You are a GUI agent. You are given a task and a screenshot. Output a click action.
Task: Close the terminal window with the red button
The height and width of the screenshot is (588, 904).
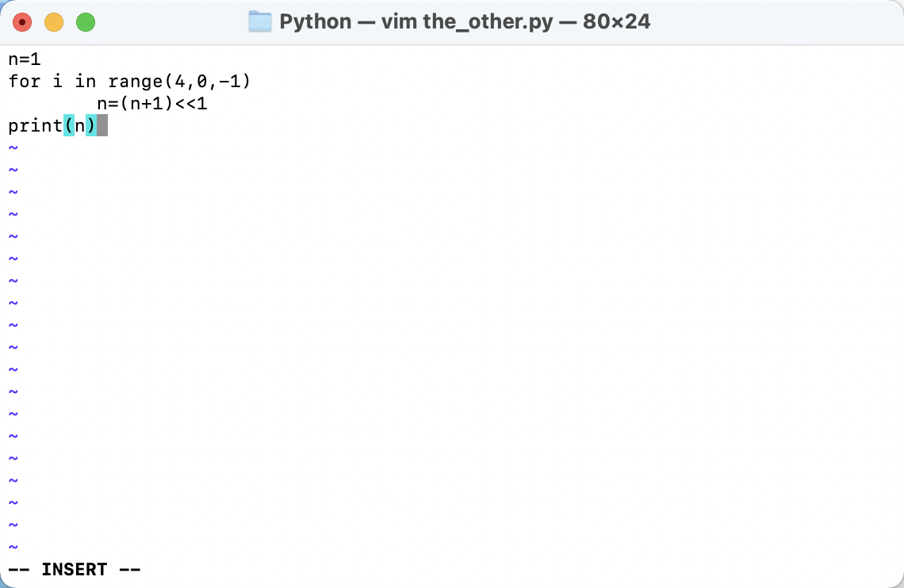[22, 22]
